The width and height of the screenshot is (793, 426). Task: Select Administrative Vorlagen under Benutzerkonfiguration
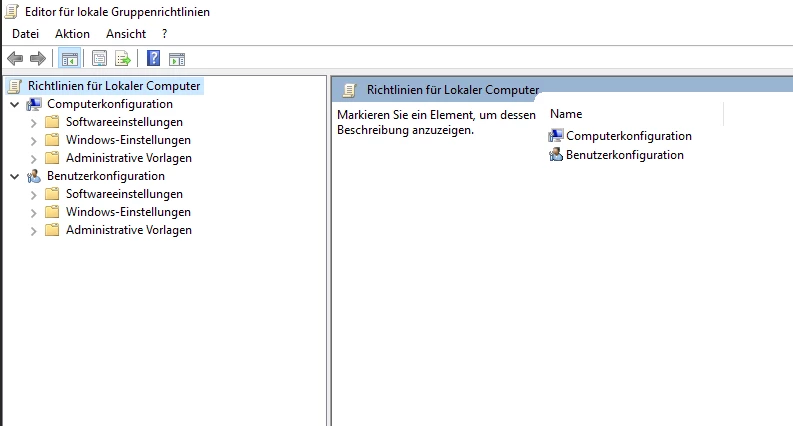click(128, 230)
